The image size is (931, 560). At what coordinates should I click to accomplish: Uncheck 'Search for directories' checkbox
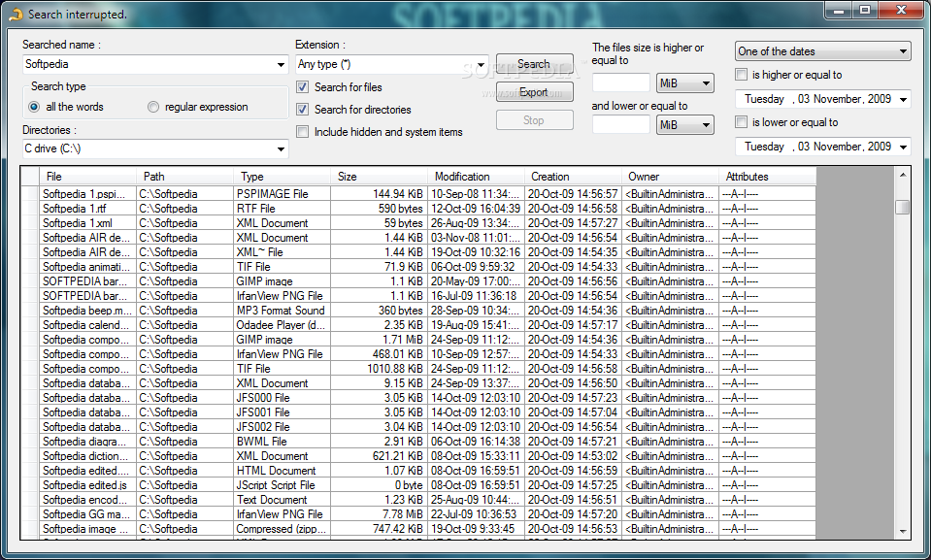303,110
